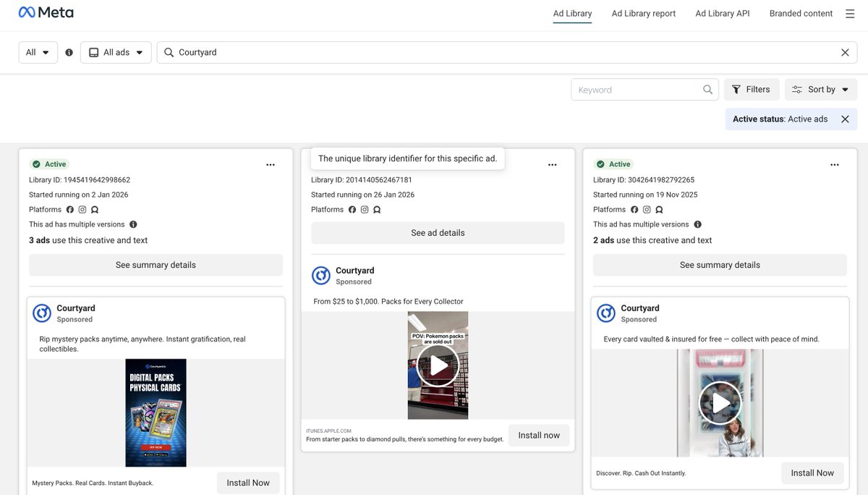Click Courtyard avatar in the vaulted card ad

click(606, 313)
